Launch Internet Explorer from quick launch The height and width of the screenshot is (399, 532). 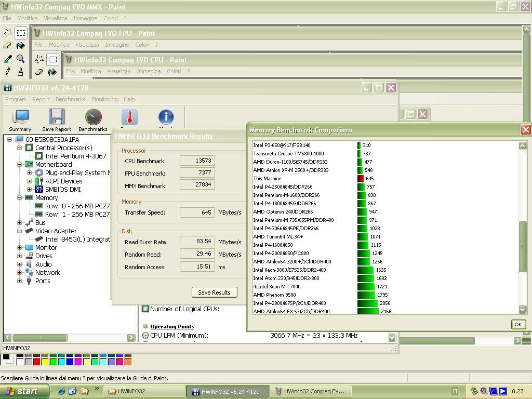click(x=62, y=391)
